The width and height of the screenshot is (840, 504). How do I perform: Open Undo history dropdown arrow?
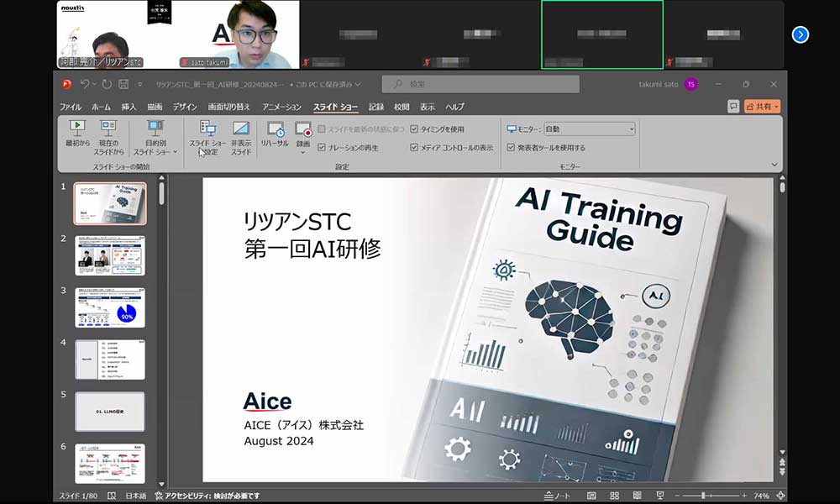coord(94,84)
